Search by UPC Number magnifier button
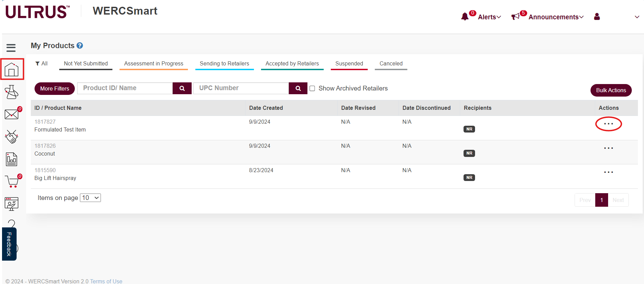This screenshot has height=284, width=644. pyautogui.click(x=298, y=88)
